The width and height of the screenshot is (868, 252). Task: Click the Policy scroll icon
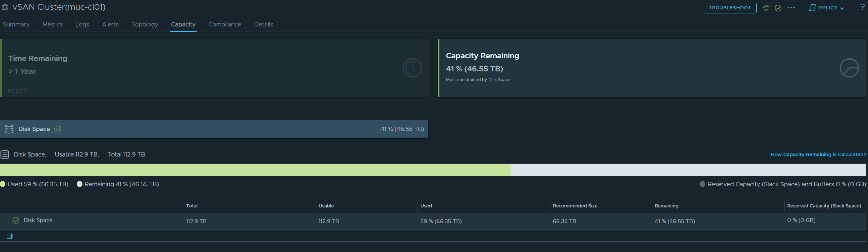pos(812,8)
